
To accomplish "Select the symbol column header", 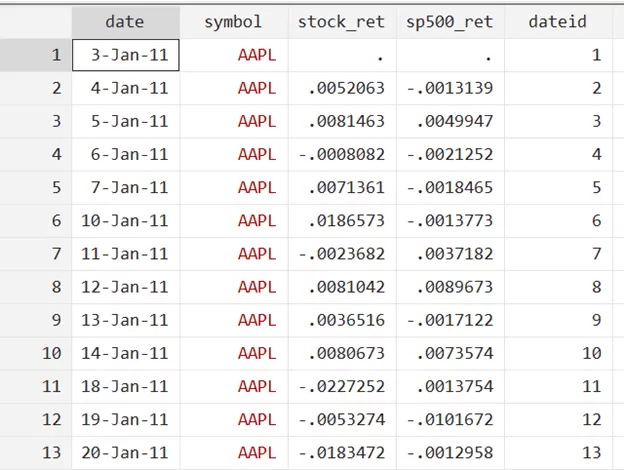I will pyautogui.click(x=234, y=22).
